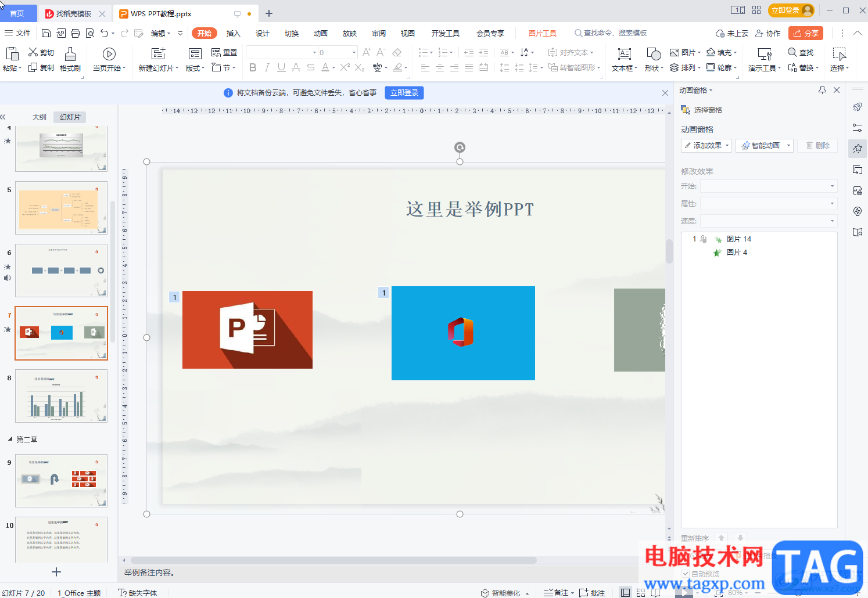Copy the selection with 复制
This screenshot has width=868, height=598.
click(x=41, y=67)
